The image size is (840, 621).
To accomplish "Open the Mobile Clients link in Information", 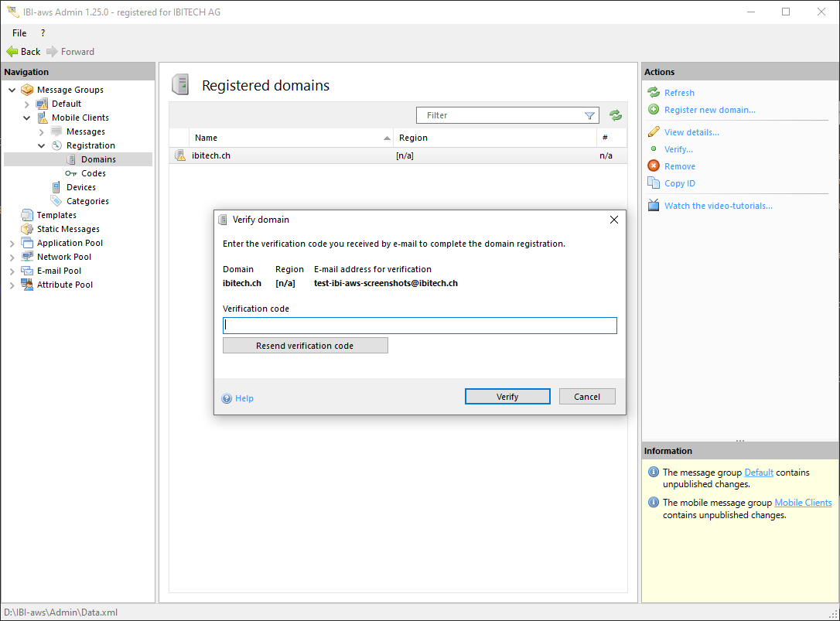I will coord(803,503).
